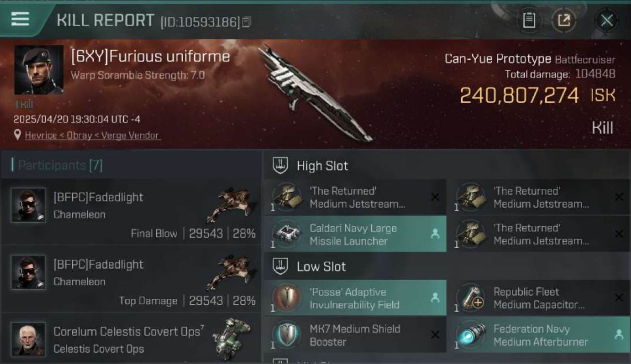Screen dimensions: 631x364
Task: Click the clipboard copy report icon
Action: [529, 20]
